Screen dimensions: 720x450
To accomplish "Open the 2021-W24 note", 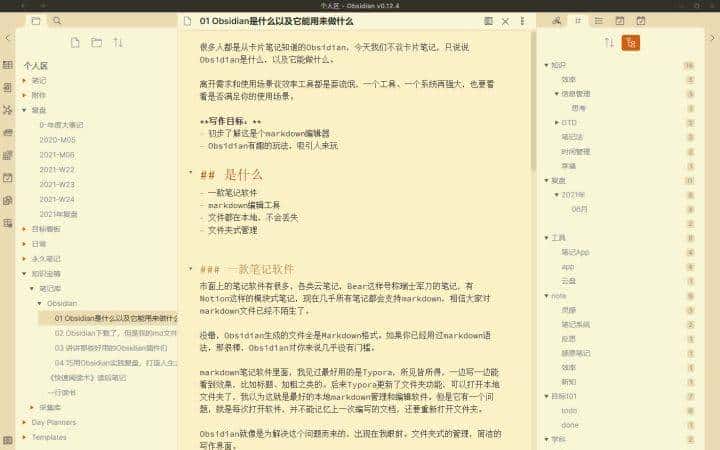I will tap(57, 199).
